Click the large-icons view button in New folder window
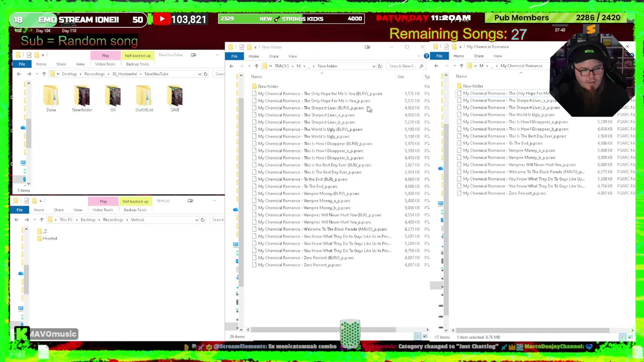644x362 pixels. [426, 337]
